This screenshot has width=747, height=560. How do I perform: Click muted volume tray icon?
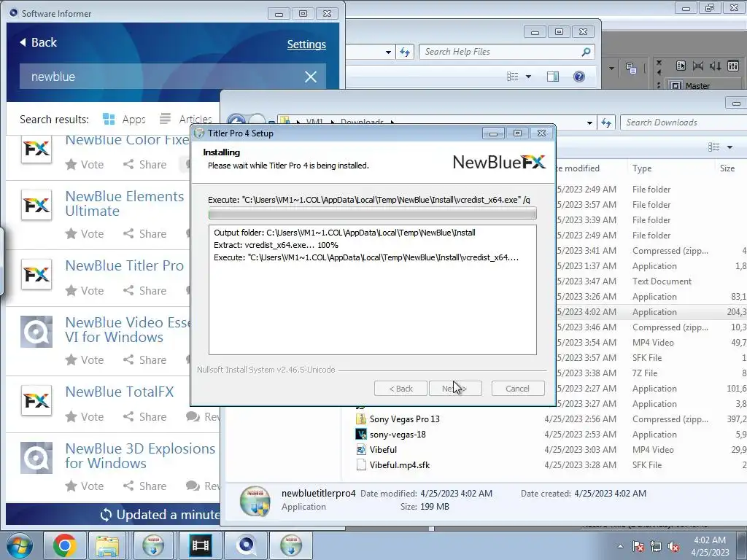point(673,547)
